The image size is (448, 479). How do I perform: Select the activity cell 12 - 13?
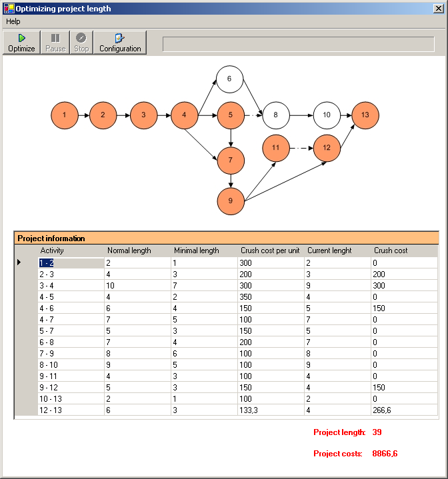click(71, 410)
